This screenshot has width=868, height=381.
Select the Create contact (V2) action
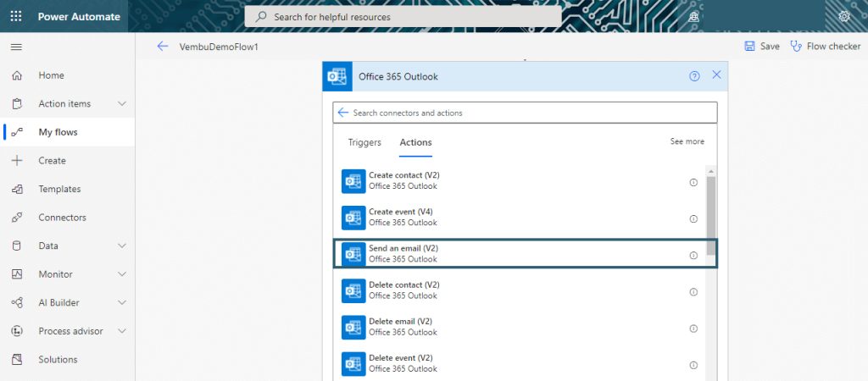pyautogui.click(x=520, y=181)
